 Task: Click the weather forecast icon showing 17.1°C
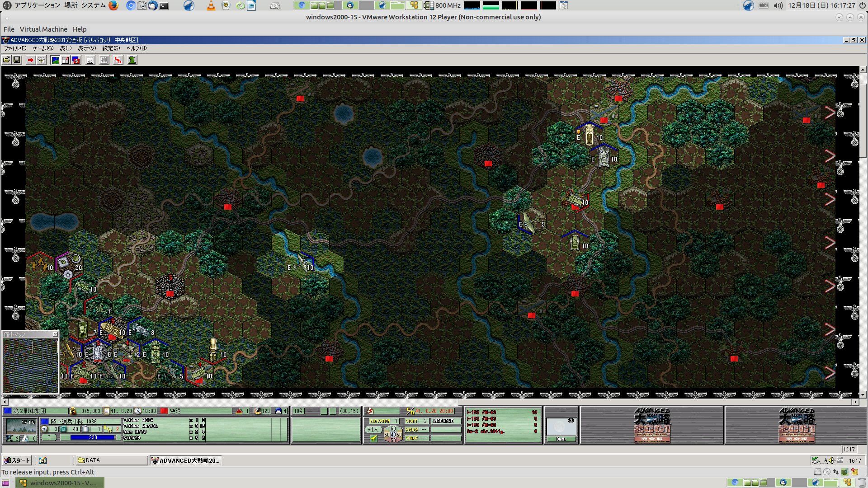click(x=21, y=427)
